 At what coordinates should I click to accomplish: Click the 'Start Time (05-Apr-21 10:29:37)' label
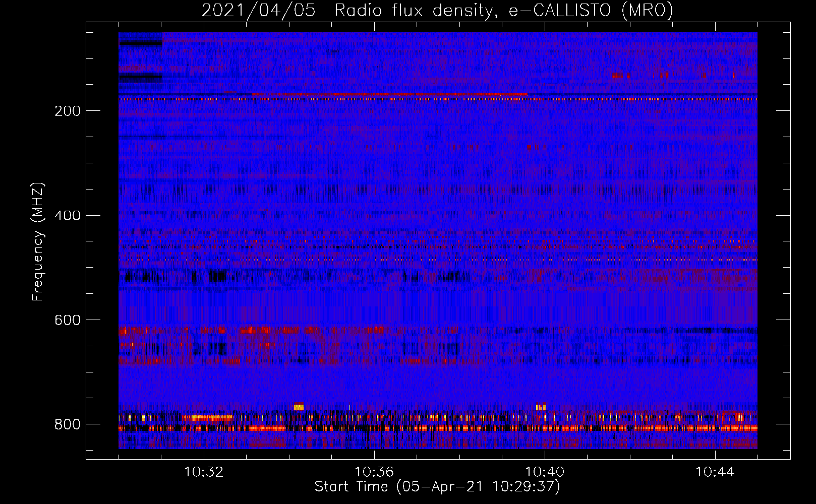click(x=437, y=487)
